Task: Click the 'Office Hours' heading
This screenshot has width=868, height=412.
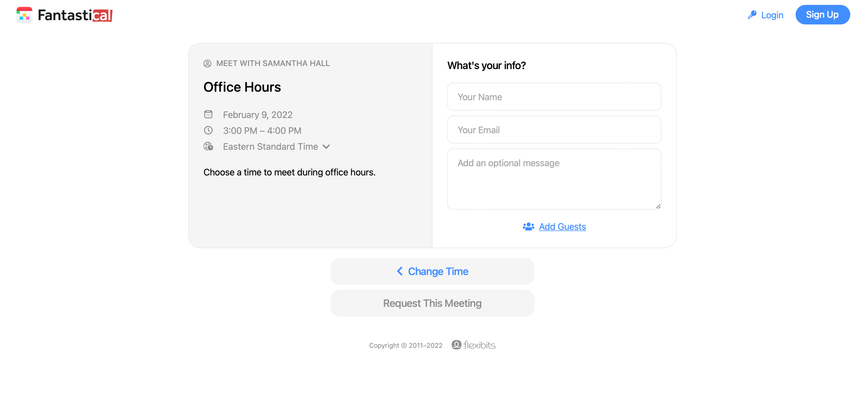Action: click(242, 87)
